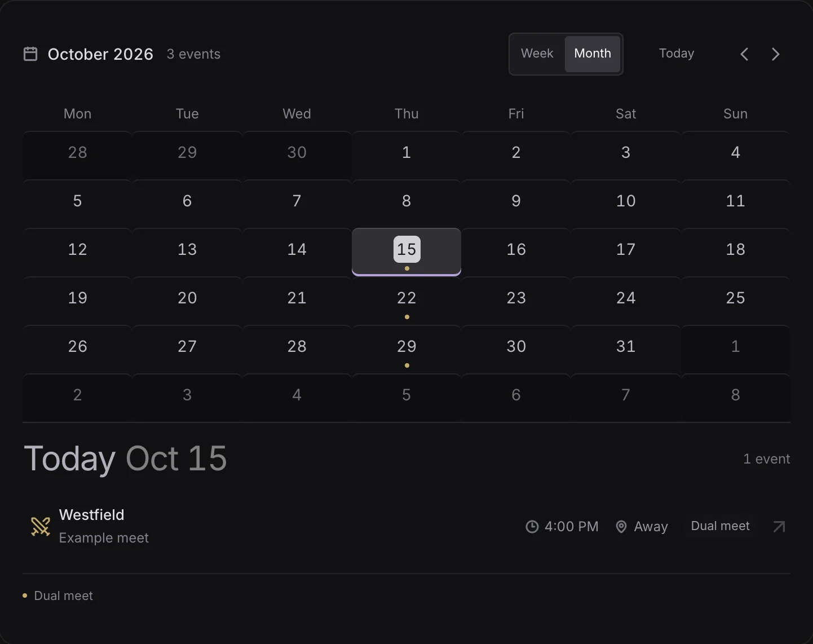Click the "Today Oct 15" heading

[x=125, y=458]
